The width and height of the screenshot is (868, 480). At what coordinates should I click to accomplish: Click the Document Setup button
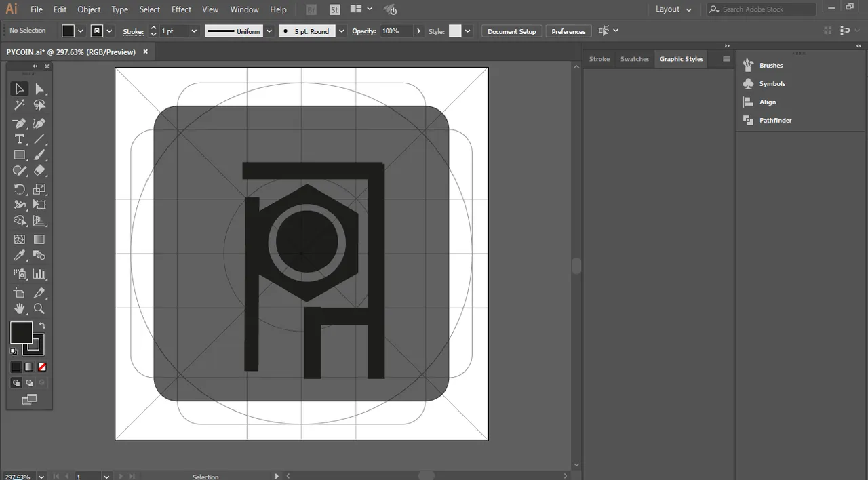[x=512, y=31]
